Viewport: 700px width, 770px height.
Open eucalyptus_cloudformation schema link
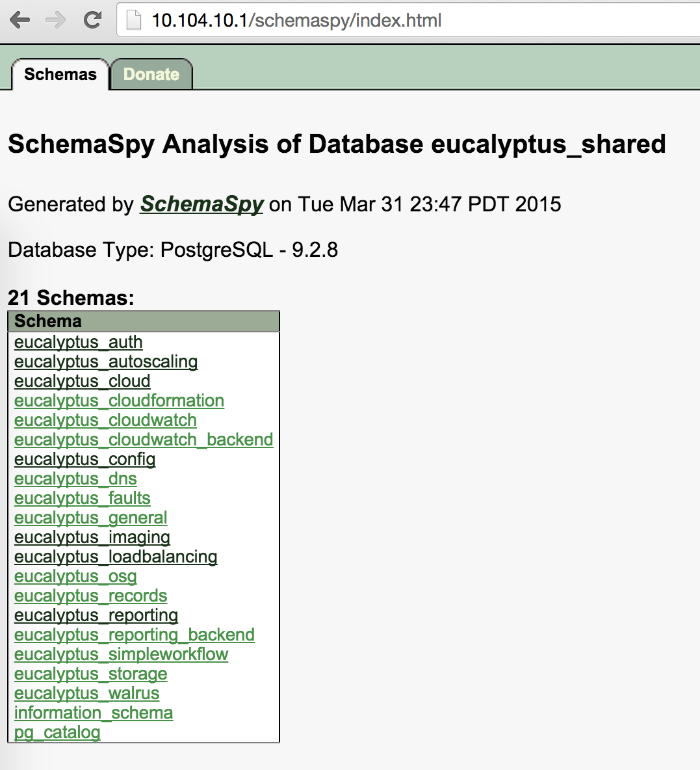[120, 401]
